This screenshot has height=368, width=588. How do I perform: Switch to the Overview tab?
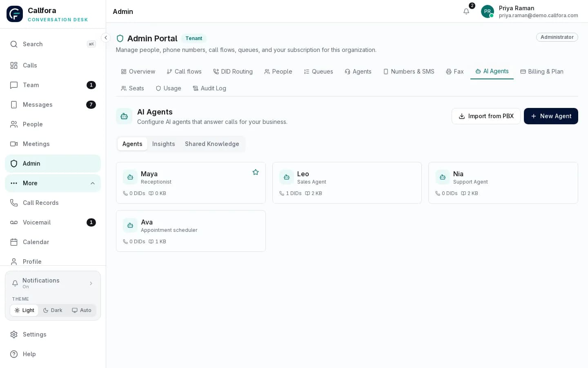(x=138, y=72)
